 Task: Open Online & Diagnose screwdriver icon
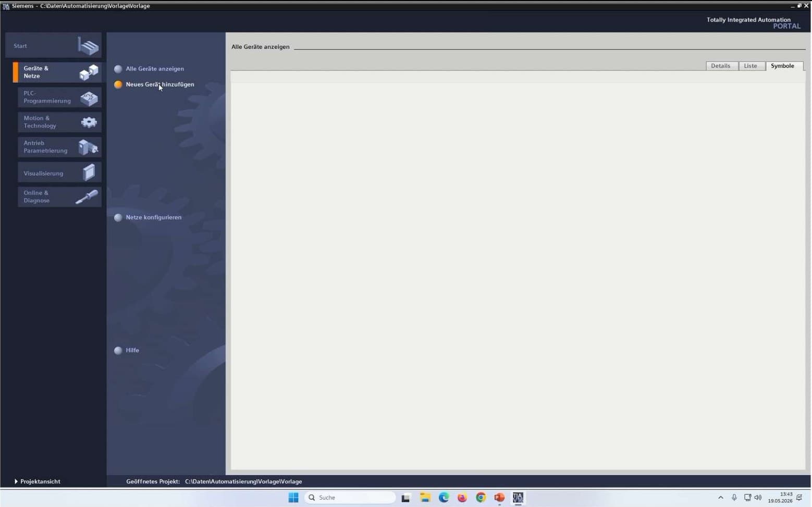click(87, 197)
